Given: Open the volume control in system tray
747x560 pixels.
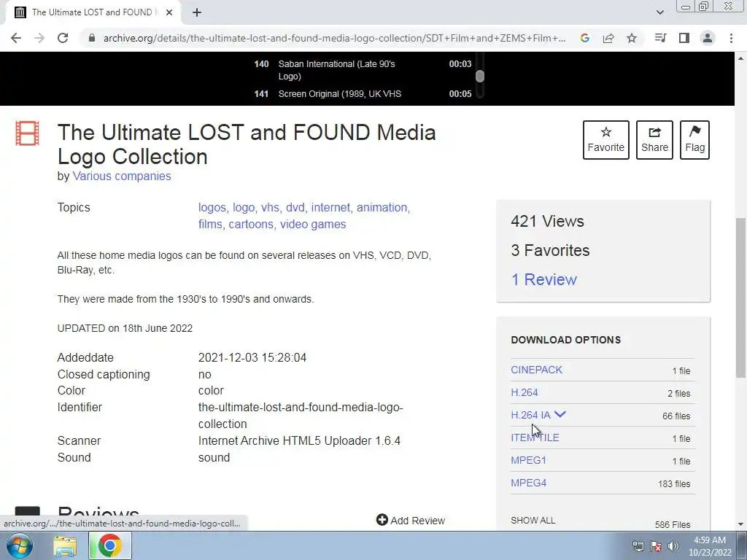Looking at the screenshot, I should tap(673, 546).
